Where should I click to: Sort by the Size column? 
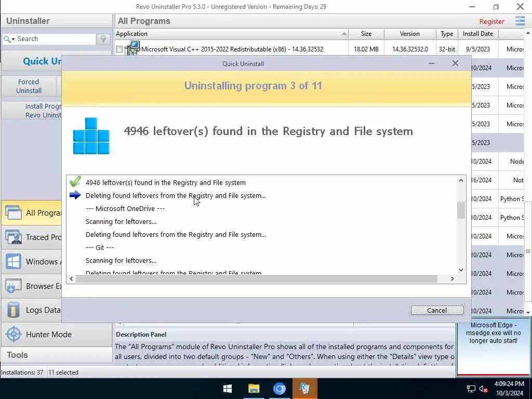[366, 34]
